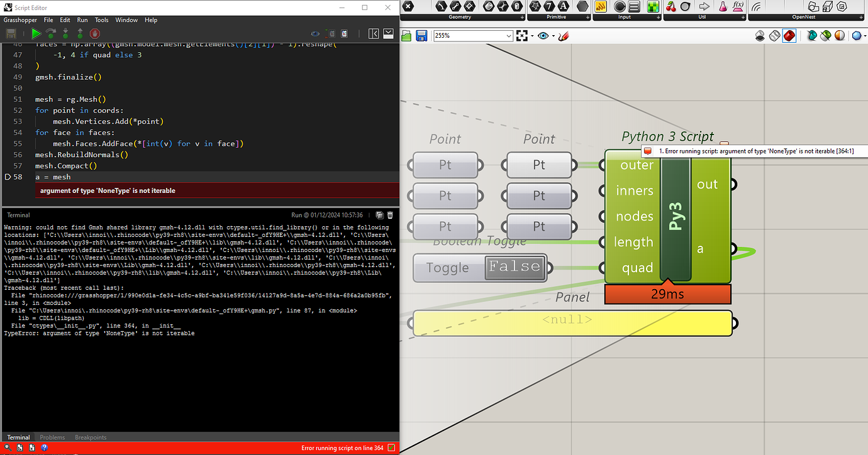Viewport: 868px width, 455px height.
Task: Clear terminal output with the trash icon
Action: tap(390, 214)
